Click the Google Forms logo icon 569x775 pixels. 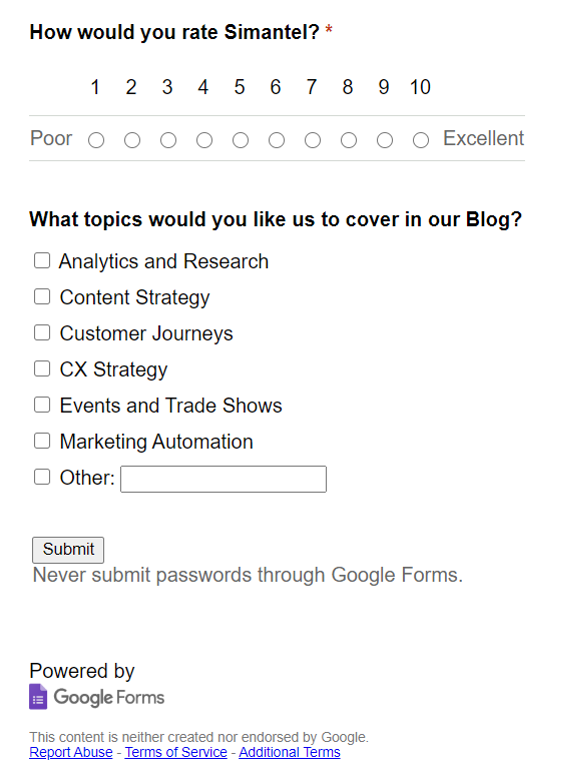click(x=38, y=696)
